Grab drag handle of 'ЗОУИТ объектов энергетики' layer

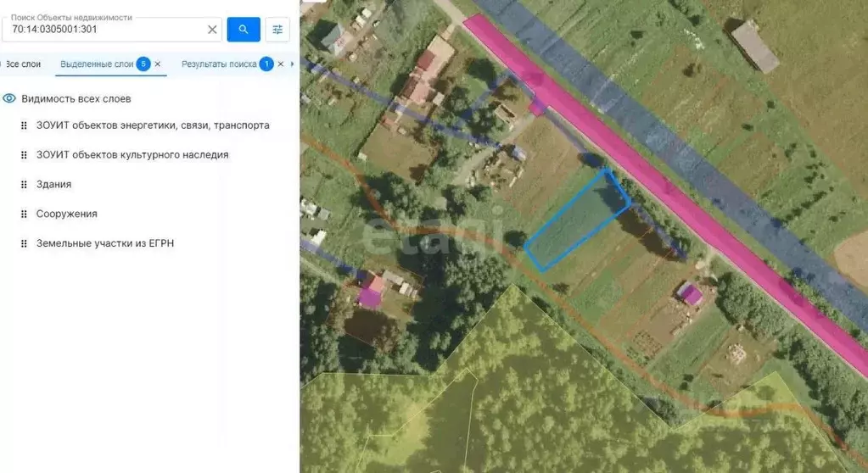[x=24, y=125]
